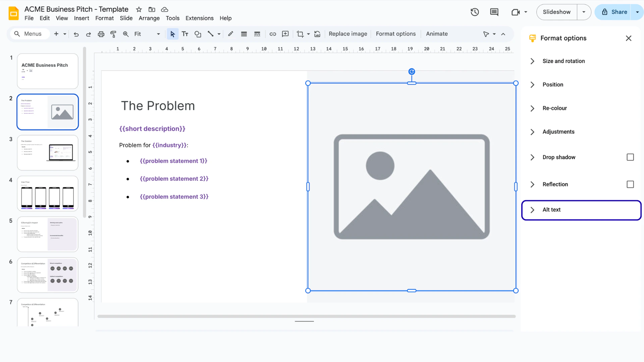Enable the Drop shadow checkbox
This screenshot has width=644, height=362.
(x=630, y=157)
